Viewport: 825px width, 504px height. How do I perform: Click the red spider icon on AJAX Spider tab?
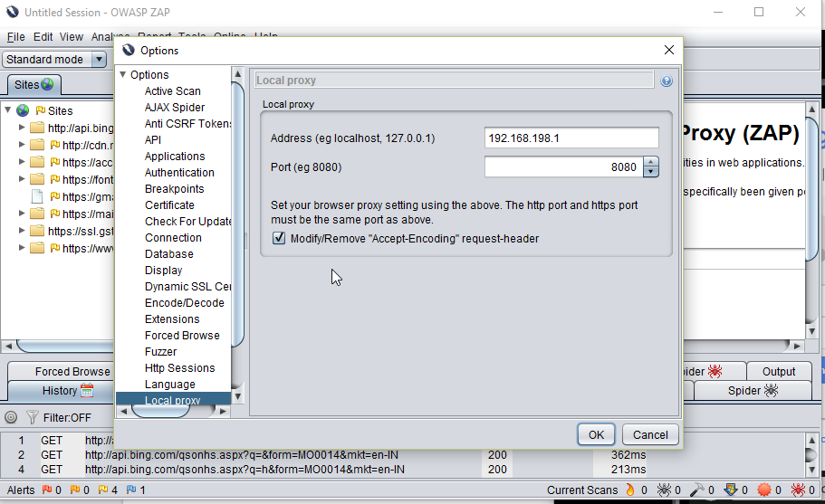[715, 372]
